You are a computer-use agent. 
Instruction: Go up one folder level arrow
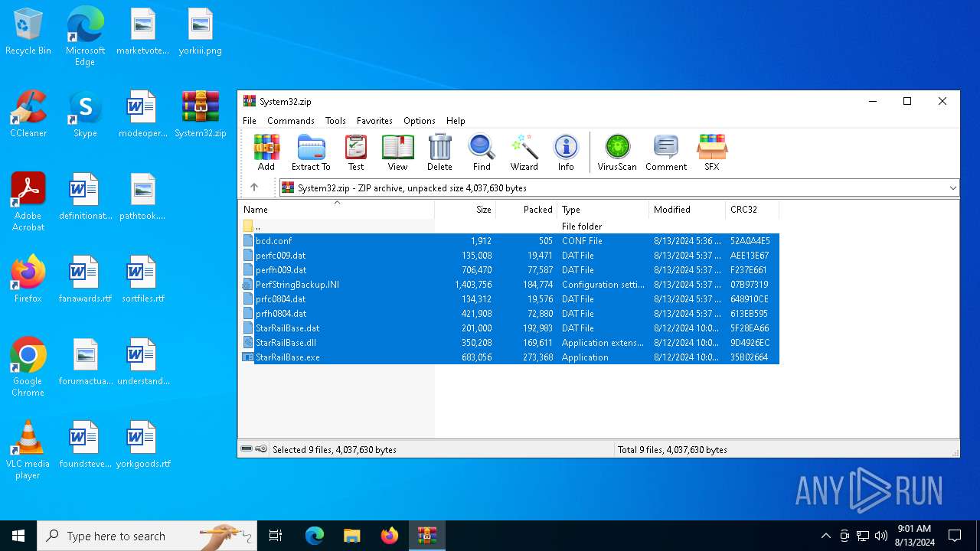[x=254, y=187]
